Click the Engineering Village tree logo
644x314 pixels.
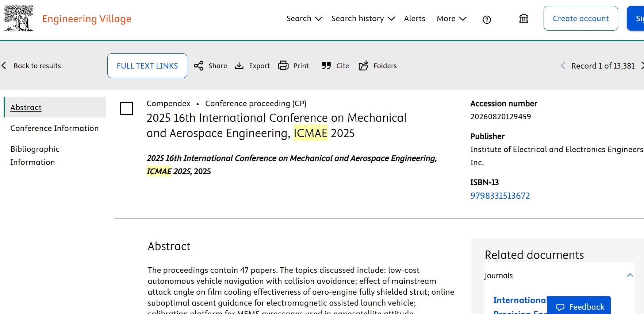[x=18, y=18]
